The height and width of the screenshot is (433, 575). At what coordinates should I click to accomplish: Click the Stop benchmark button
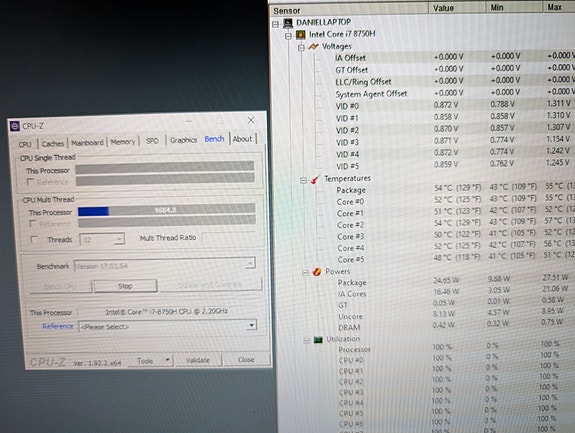click(125, 286)
